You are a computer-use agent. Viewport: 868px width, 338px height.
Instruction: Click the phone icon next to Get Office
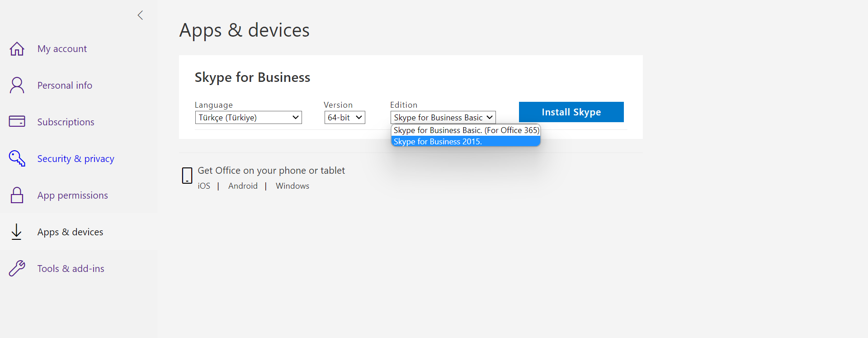tap(187, 176)
